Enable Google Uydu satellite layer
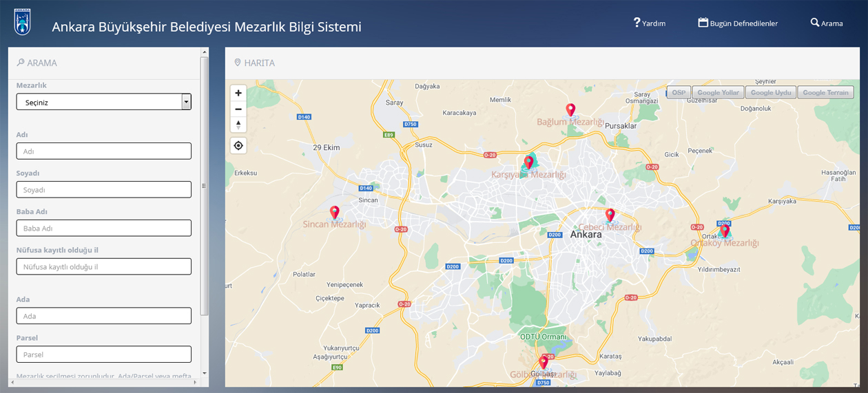Screen dimensions: 868x393 (770, 92)
